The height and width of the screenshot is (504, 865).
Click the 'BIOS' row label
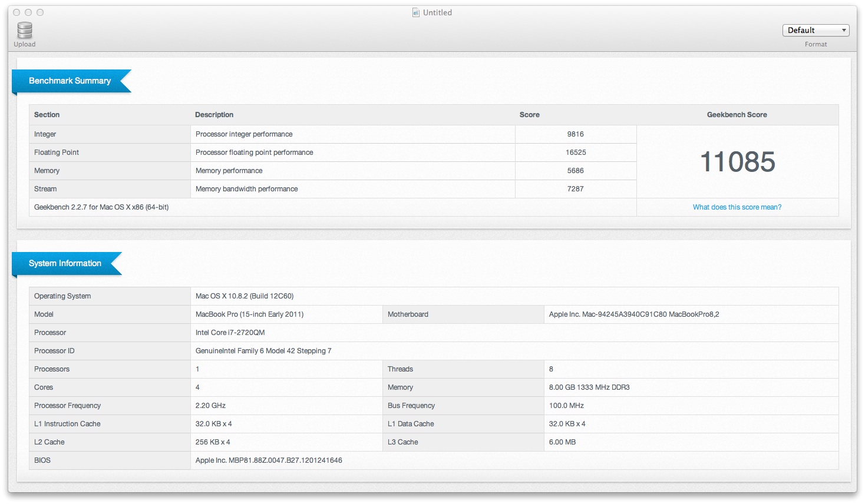pyautogui.click(x=42, y=460)
